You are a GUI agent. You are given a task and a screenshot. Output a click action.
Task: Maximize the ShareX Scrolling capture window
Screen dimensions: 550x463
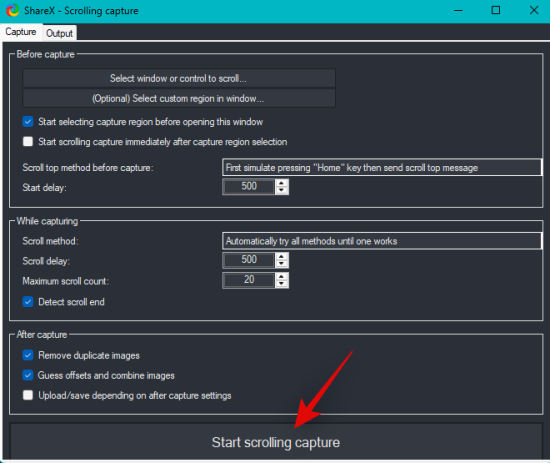496,11
